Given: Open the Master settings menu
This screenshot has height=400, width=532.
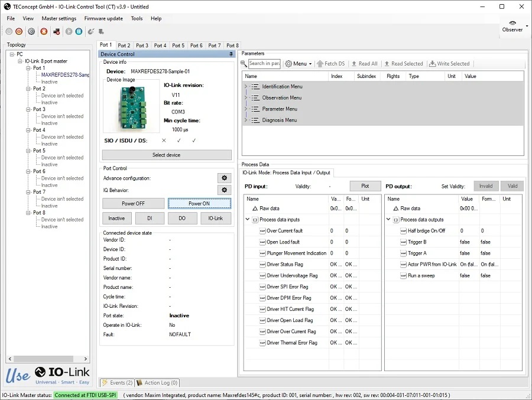Looking at the screenshot, I should (59, 18).
